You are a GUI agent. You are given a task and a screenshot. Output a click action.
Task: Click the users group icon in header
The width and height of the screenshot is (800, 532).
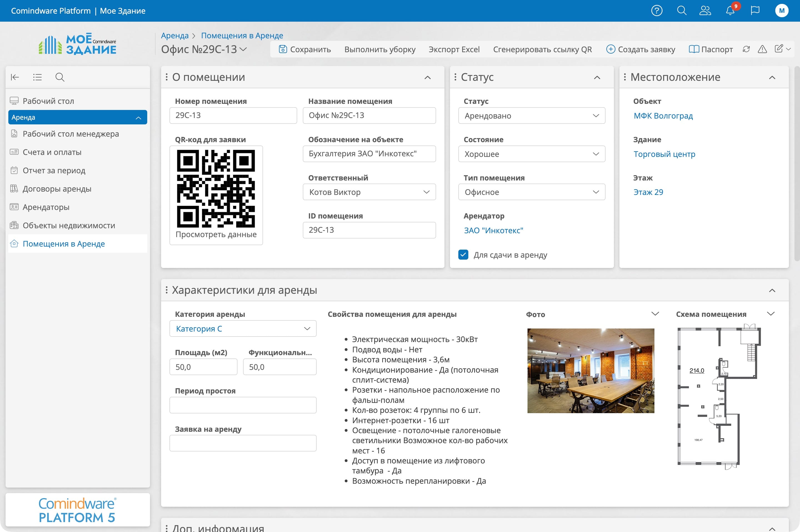click(705, 11)
